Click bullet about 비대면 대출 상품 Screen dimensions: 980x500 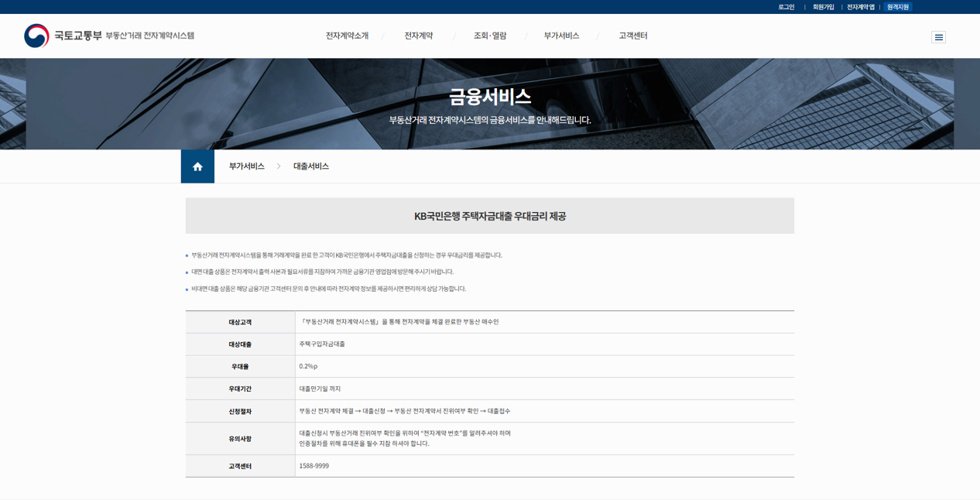[328, 289]
